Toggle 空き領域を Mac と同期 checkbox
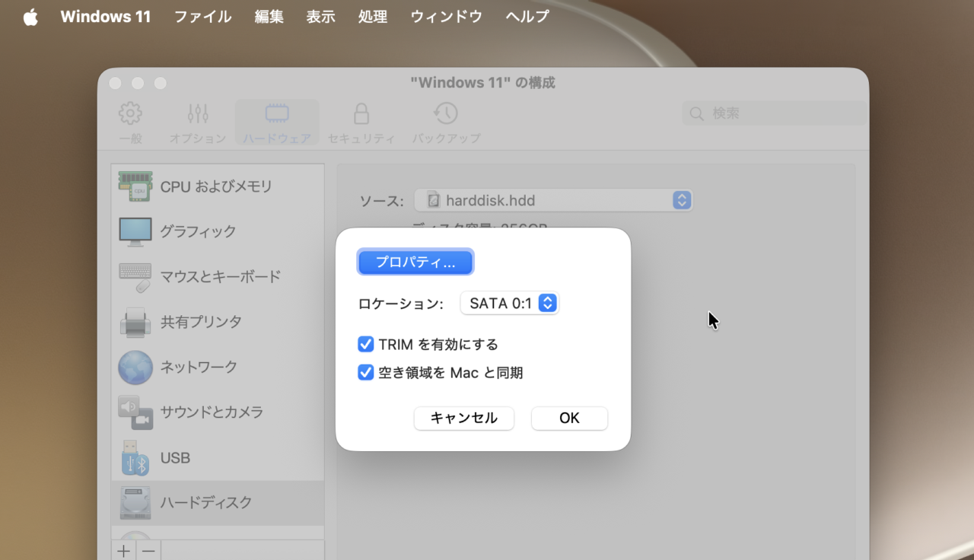This screenshot has height=560, width=974. point(365,373)
